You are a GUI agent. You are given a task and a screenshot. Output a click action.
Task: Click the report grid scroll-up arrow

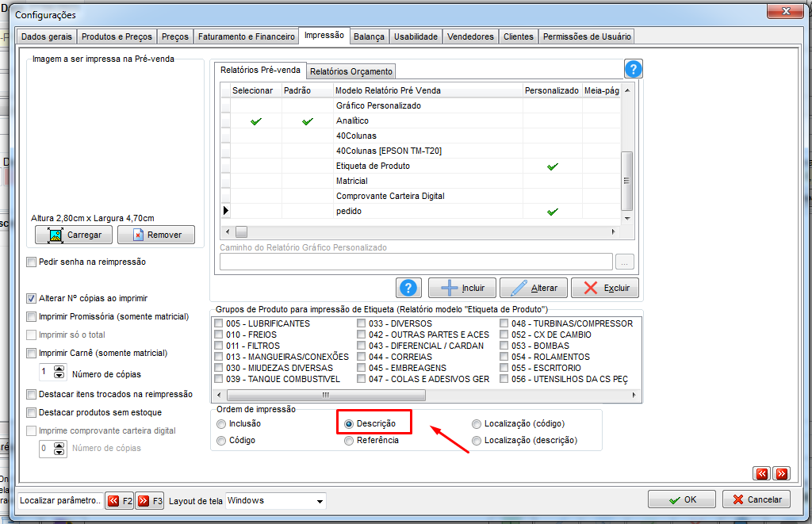tap(627, 90)
